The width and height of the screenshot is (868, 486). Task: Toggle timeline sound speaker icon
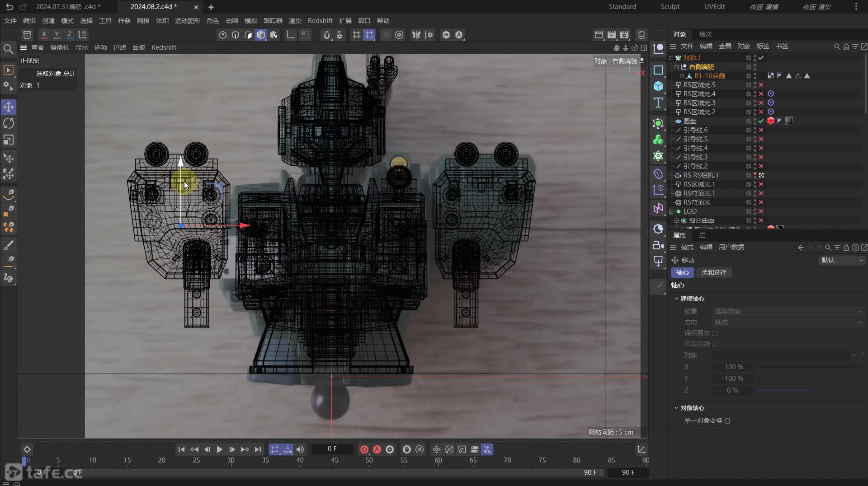click(x=300, y=449)
